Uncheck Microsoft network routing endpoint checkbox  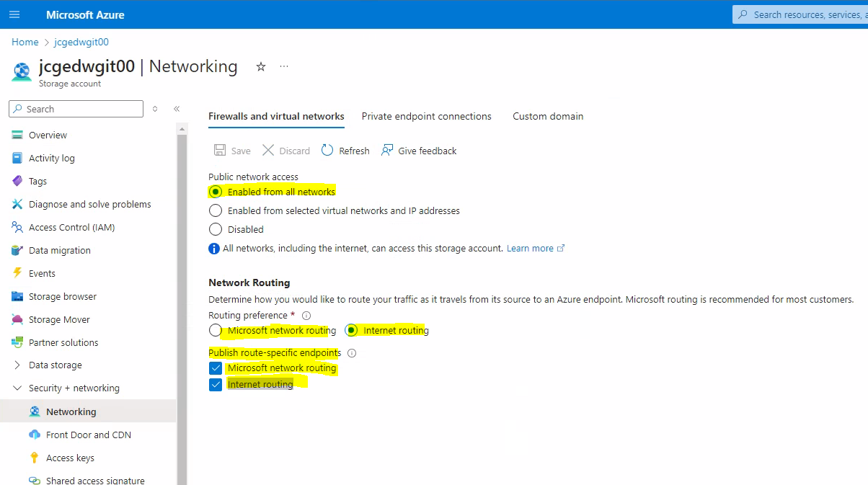pyautogui.click(x=216, y=368)
